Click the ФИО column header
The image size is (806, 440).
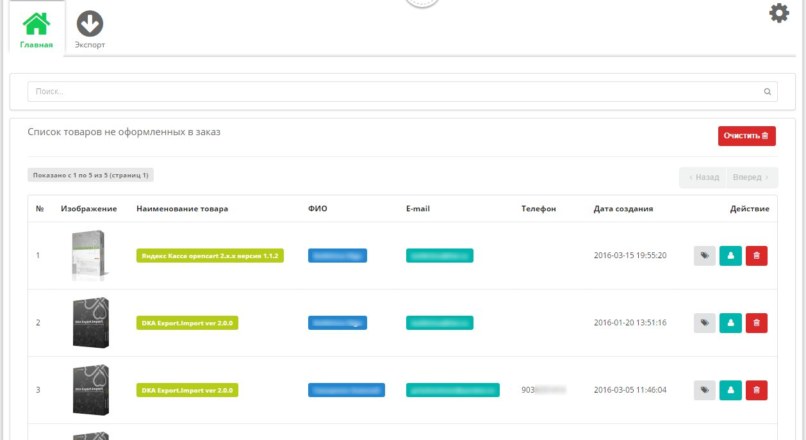coord(318,209)
